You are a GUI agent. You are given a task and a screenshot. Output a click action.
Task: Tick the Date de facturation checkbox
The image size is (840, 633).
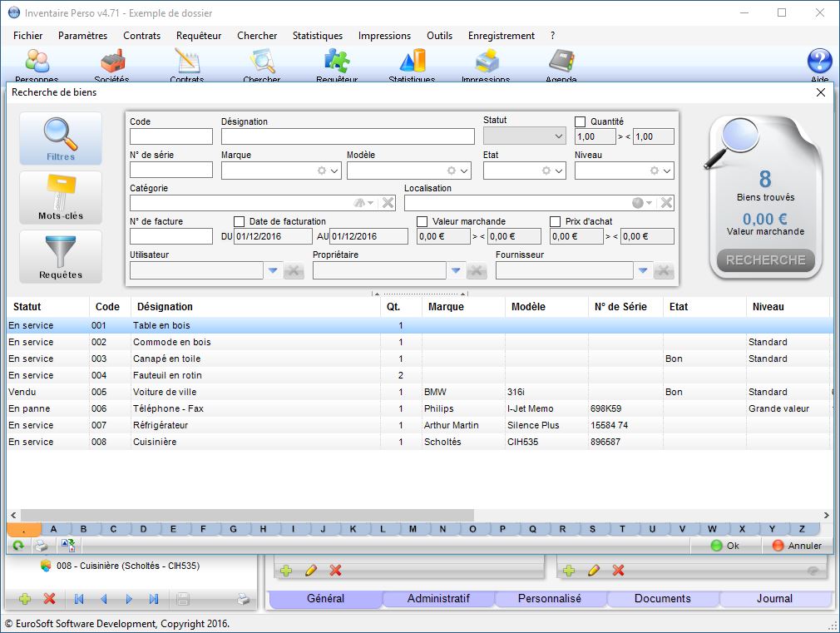[240, 221]
